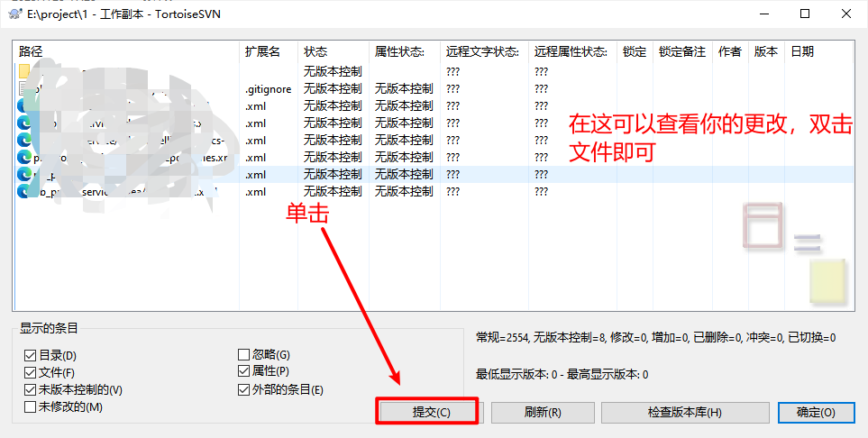868x438 pixels.
Task: Disable showing 未版本控制的(V) items
Action: (30, 390)
